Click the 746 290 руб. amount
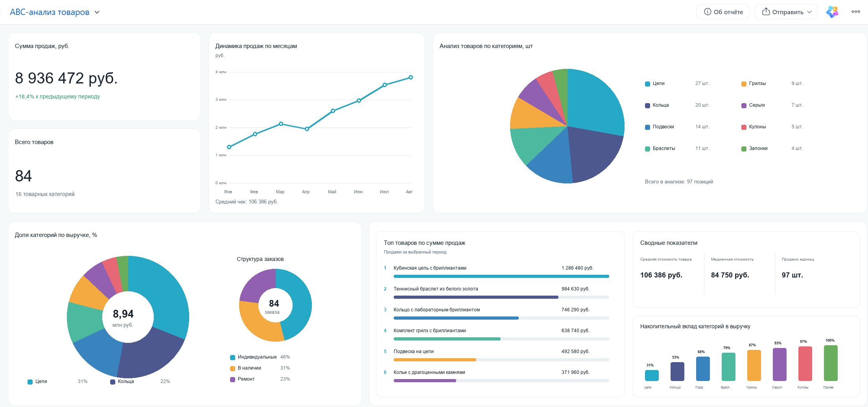The width and height of the screenshot is (868, 407). click(575, 310)
